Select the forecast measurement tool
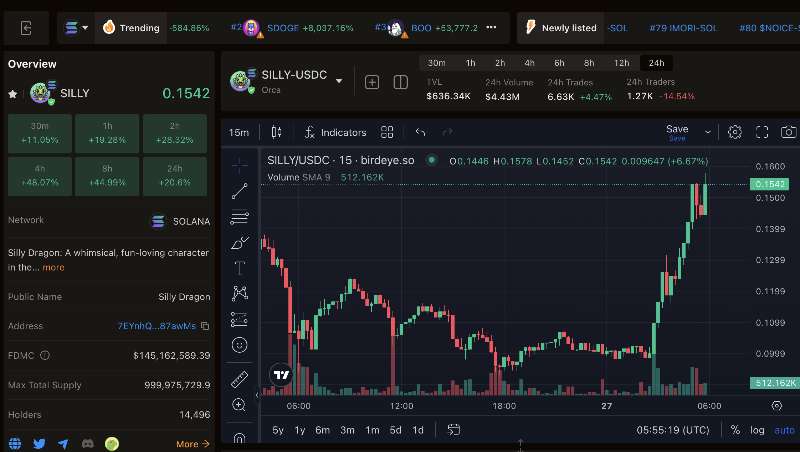800x452 pixels. pyautogui.click(x=239, y=319)
